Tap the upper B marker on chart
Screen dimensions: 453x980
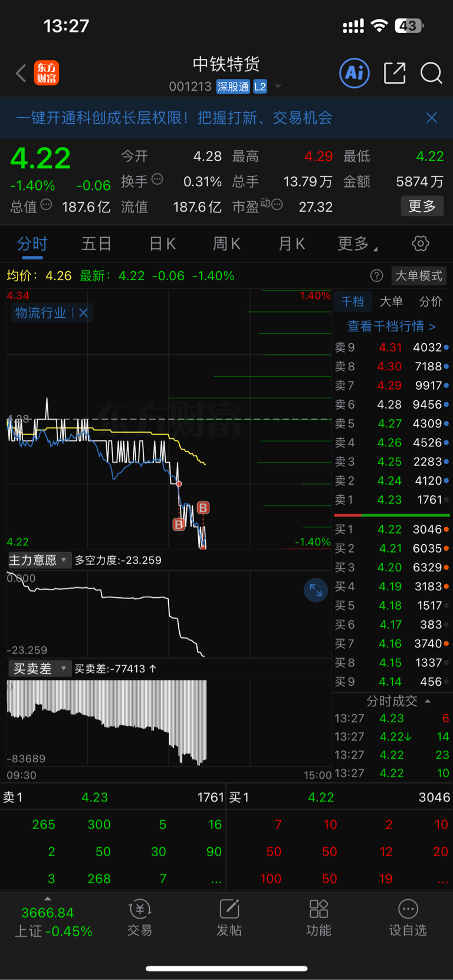click(203, 508)
